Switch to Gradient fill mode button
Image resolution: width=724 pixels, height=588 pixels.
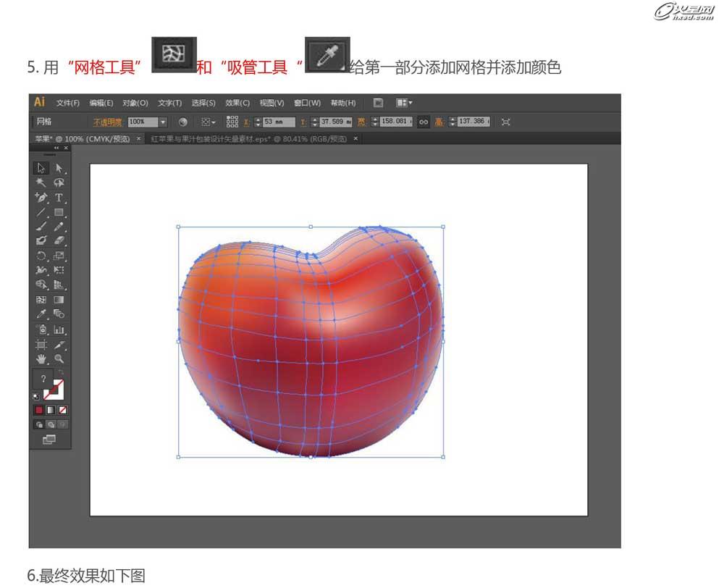coord(51,411)
